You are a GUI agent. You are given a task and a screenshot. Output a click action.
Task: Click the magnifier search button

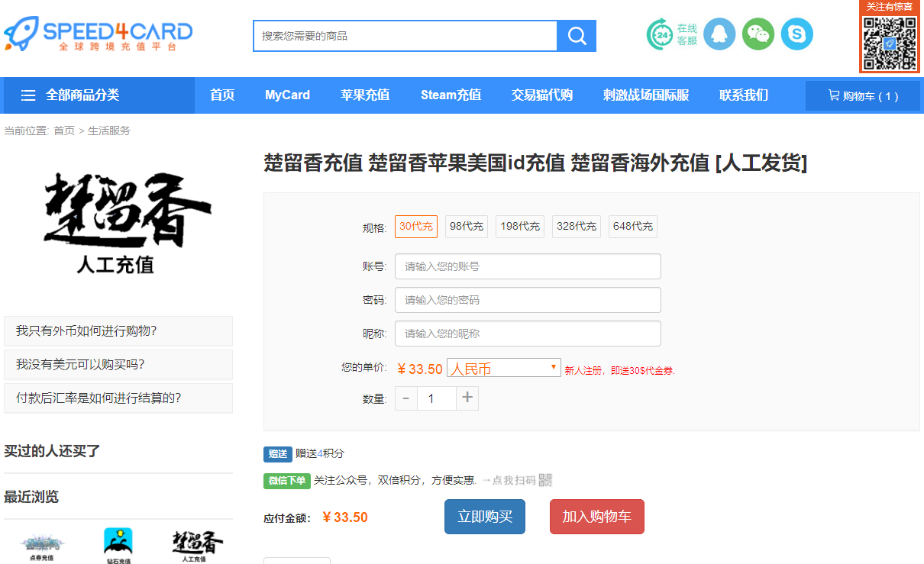(577, 36)
